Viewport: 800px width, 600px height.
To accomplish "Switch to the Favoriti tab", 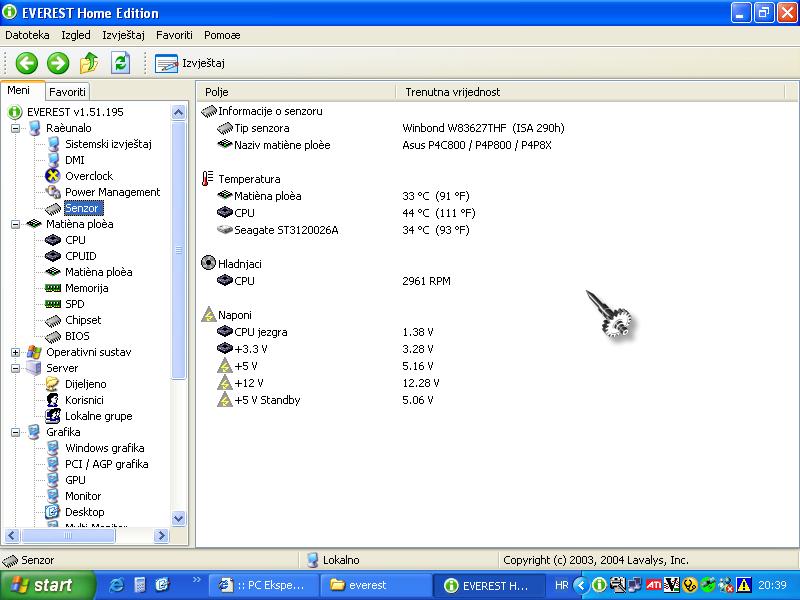I will pyautogui.click(x=67, y=91).
